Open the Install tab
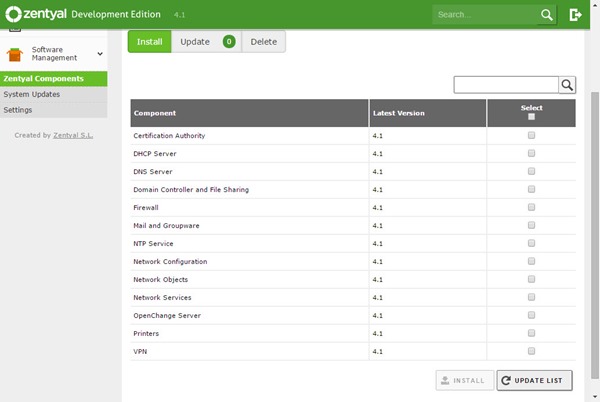The height and width of the screenshot is (402, 600). click(x=149, y=42)
